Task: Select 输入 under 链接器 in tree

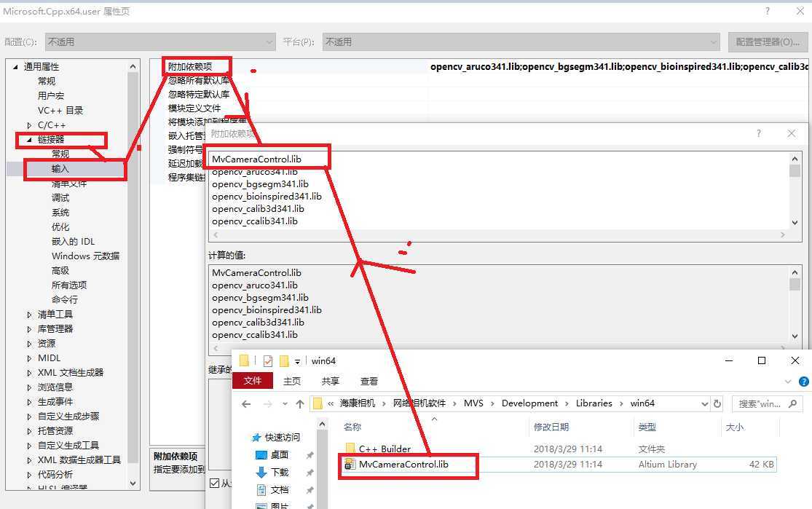Action: 60,169
